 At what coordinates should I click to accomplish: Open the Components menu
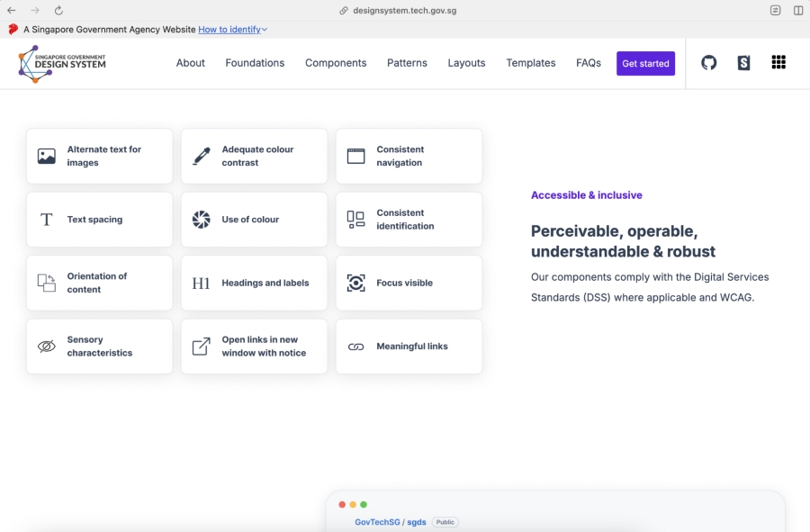coord(336,63)
